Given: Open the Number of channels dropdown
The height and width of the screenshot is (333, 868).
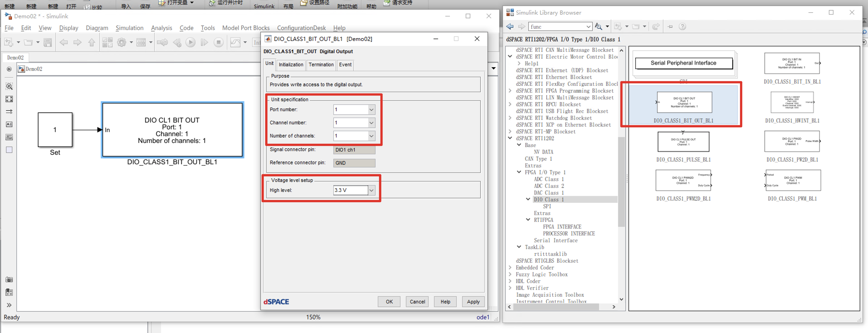Looking at the screenshot, I should [371, 136].
